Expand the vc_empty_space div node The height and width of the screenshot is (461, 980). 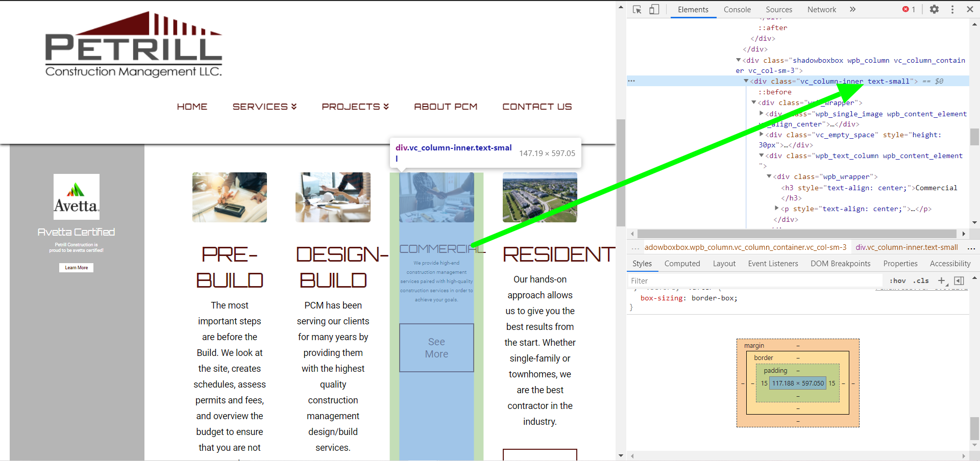tap(762, 134)
